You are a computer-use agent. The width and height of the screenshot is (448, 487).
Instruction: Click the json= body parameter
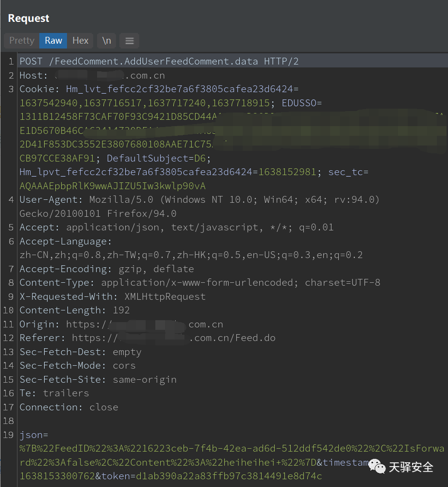pyautogui.click(x=33, y=435)
